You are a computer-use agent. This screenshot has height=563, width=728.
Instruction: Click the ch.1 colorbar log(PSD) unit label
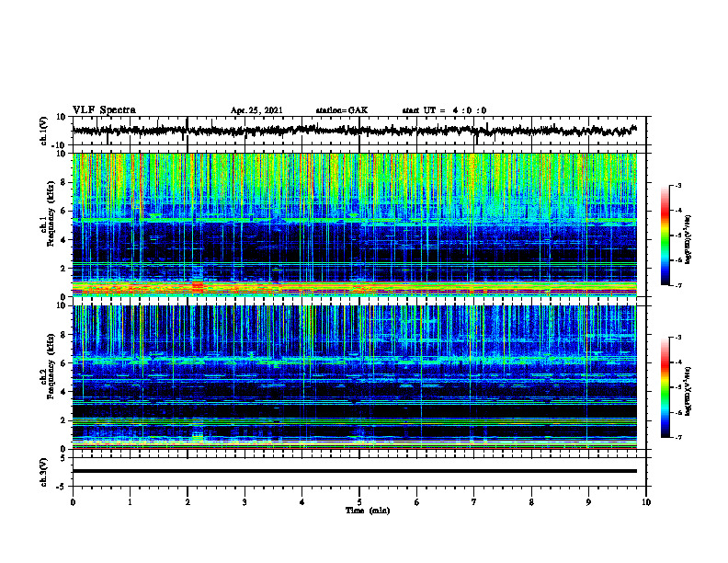688,240
